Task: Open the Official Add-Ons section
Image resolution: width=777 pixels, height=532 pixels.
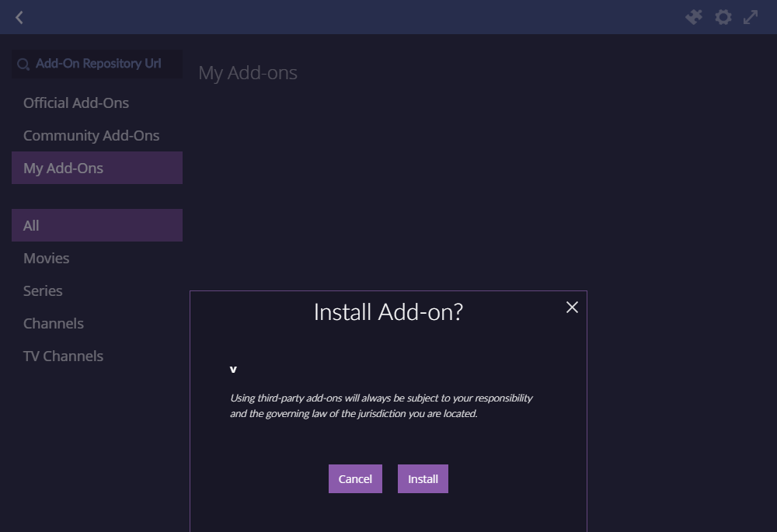Action: pyautogui.click(x=97, y=103)
